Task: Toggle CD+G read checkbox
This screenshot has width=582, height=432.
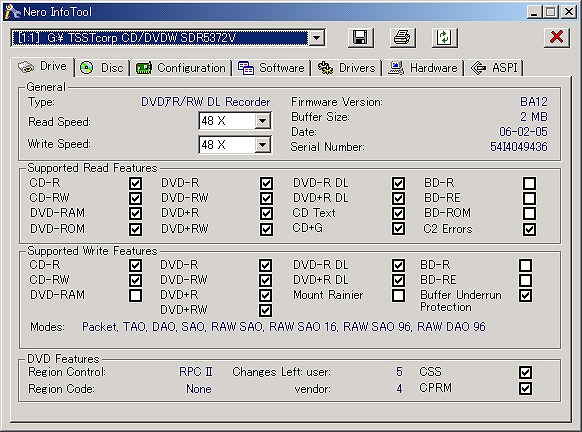Action: [x=398, y=229]
